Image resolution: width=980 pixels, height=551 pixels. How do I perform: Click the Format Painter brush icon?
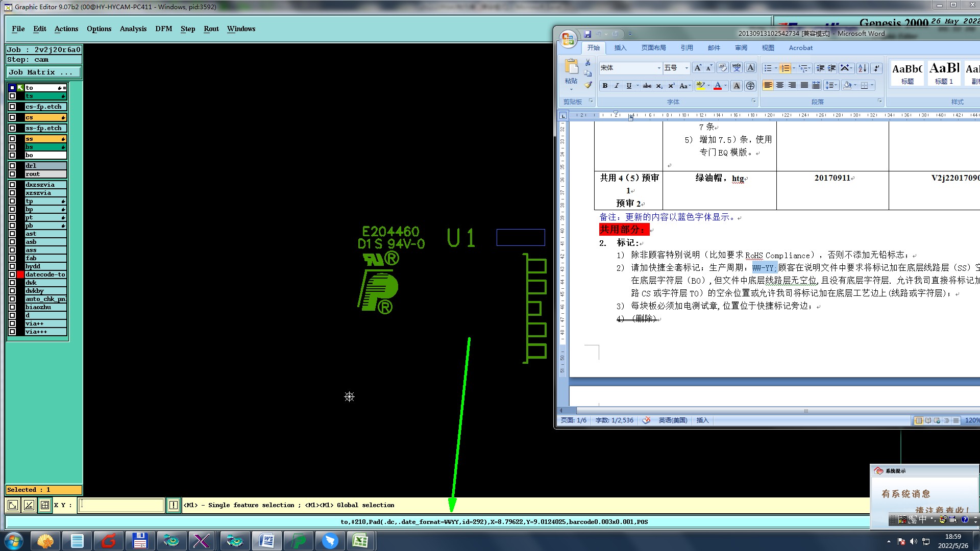coord(588,85)
